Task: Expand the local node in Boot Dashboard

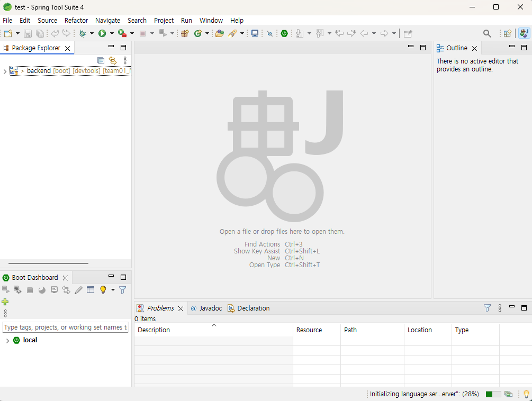Action: (x=7, y=340)
